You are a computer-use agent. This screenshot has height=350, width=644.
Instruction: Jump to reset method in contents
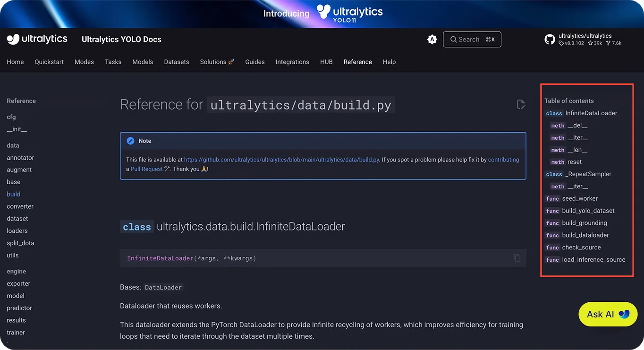coord(566,162)
